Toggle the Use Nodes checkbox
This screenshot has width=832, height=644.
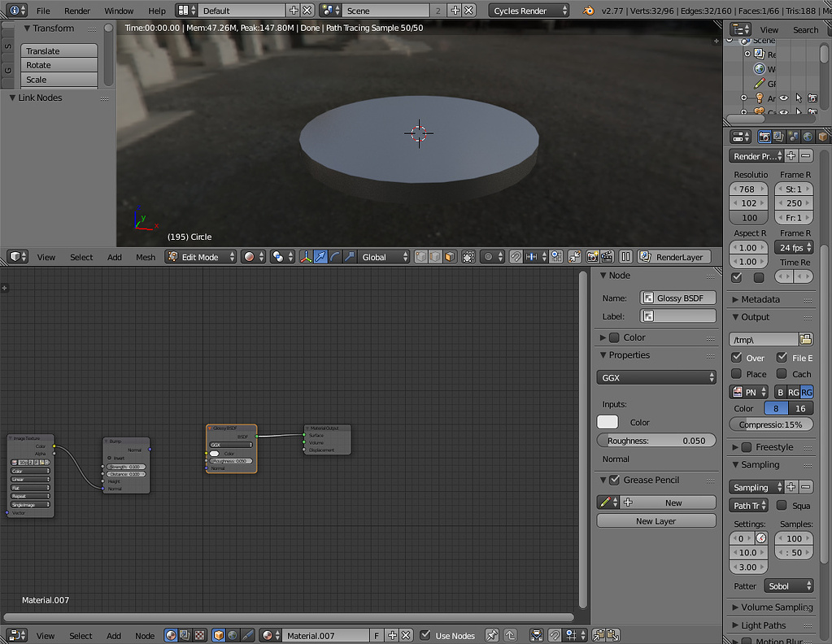click(x=425, y=635)
